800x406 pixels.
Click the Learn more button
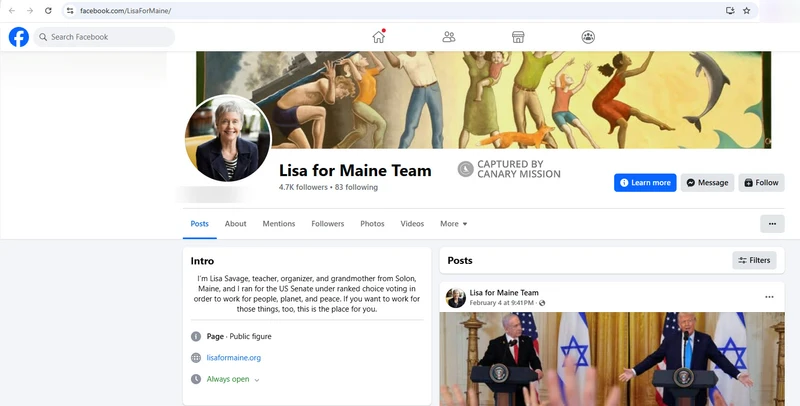click(645, 183)
